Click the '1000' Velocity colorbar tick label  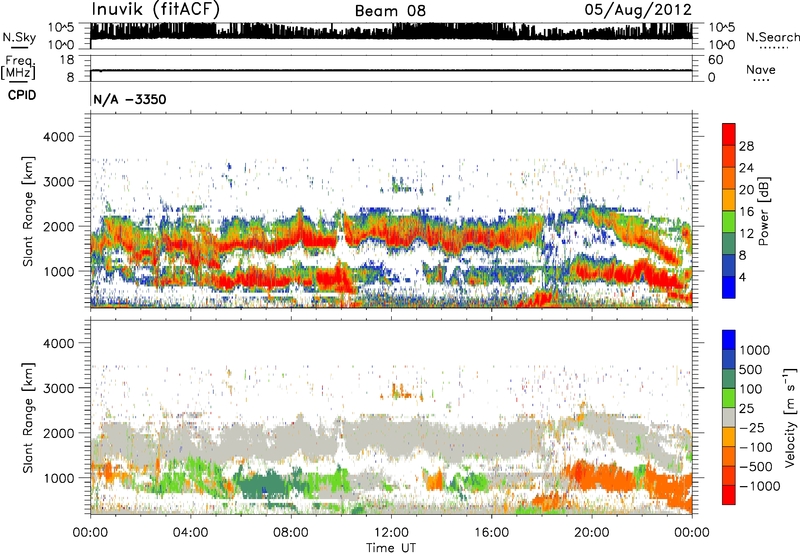(x=754, y=350)
